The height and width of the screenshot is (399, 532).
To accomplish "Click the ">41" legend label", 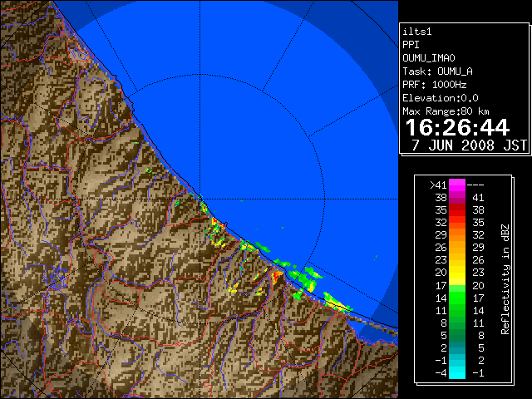I will tap(438, 185).
